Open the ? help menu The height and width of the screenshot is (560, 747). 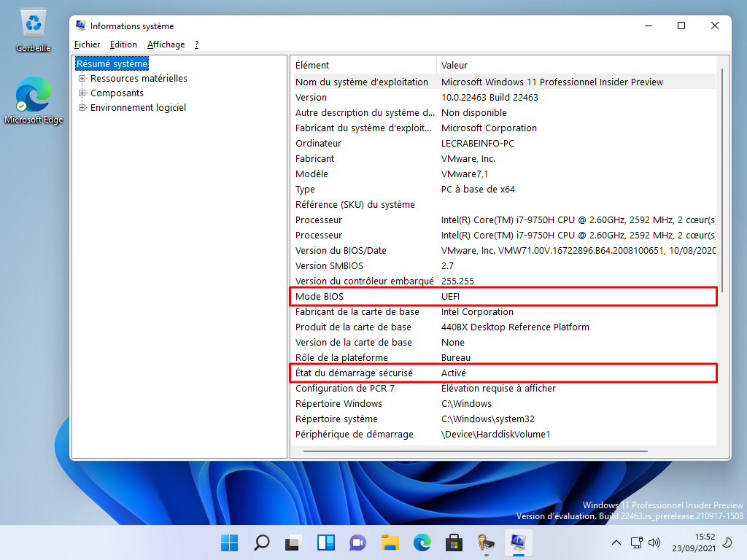point(196,44)
